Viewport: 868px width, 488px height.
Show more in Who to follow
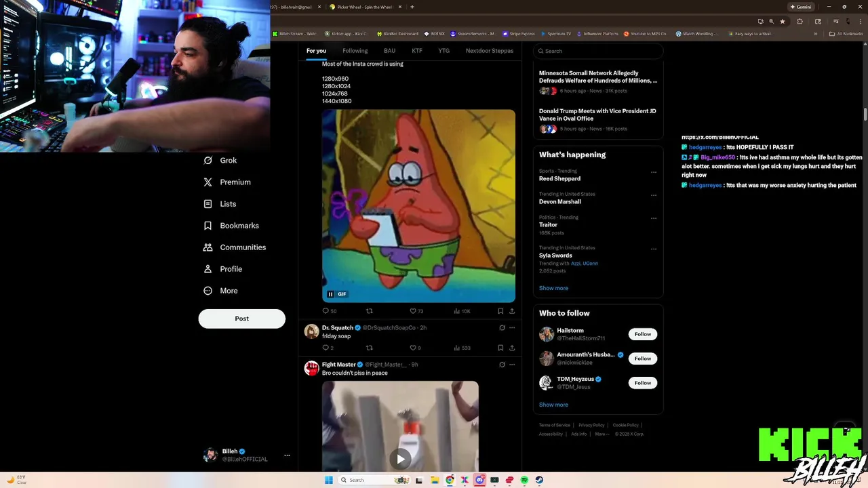[x=553, y=405]
